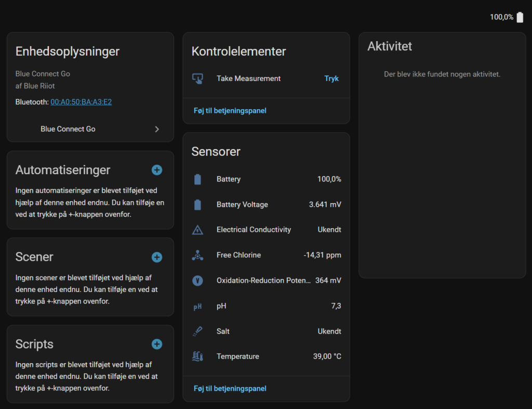532x409 pixels.
Task: Click the Oxidation-Reduction Potential icon
Action: [x=197, y=281]
